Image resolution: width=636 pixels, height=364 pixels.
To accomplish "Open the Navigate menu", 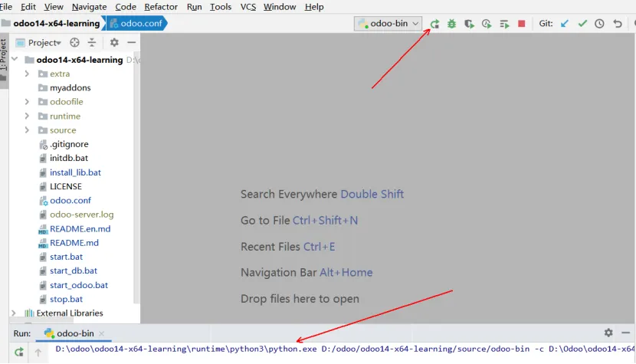I will pyautogui.click(x=89, y=7).
